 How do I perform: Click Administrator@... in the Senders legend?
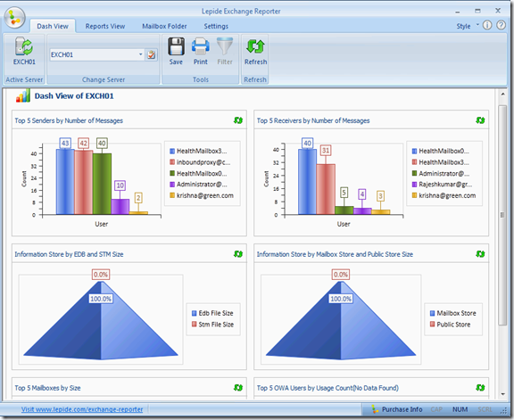(x=202, y=185)
